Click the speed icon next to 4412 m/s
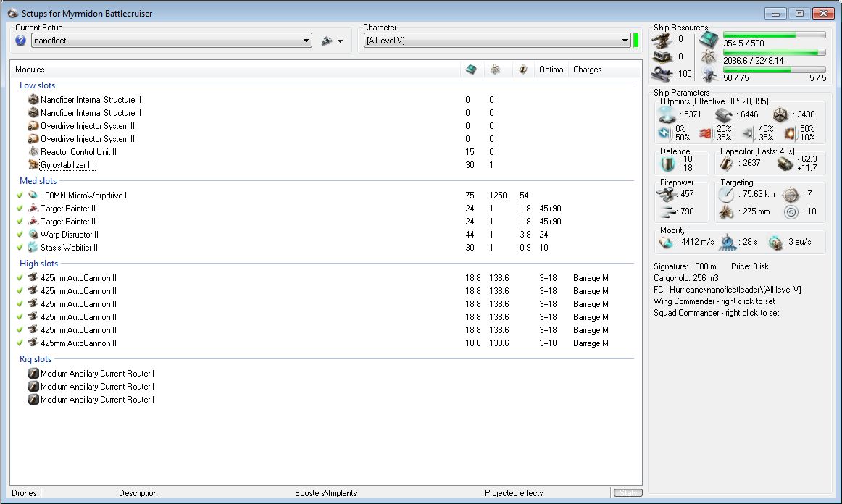Screen dimensions: 842x504 pyautogui.click(x=667, y=243)
